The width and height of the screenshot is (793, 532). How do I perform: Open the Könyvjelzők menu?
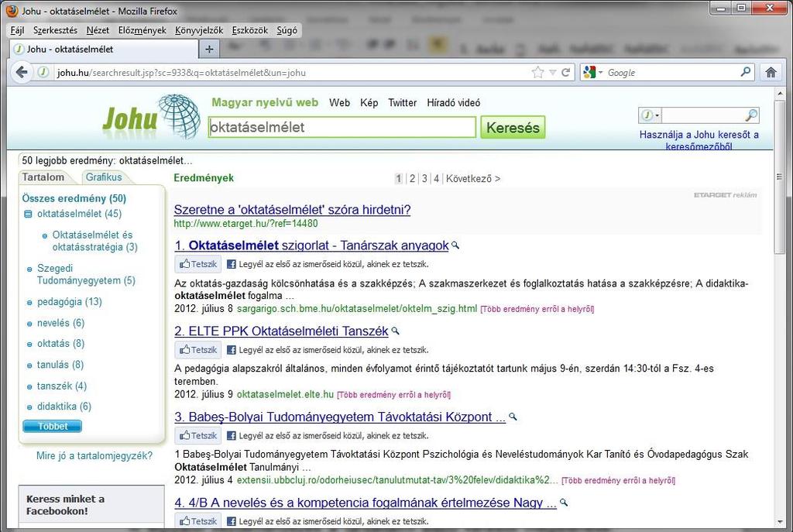coord(199,30)
